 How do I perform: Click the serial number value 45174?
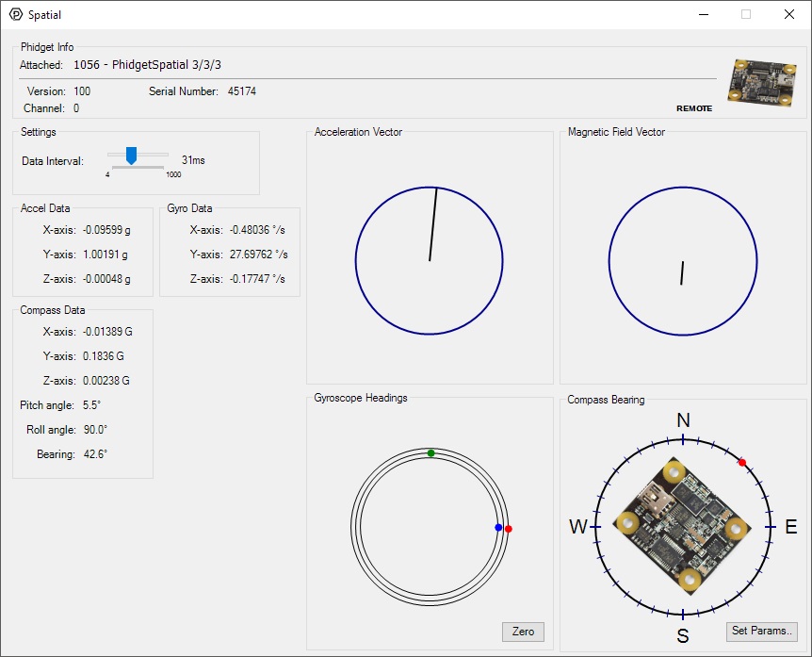click(242, 91)
